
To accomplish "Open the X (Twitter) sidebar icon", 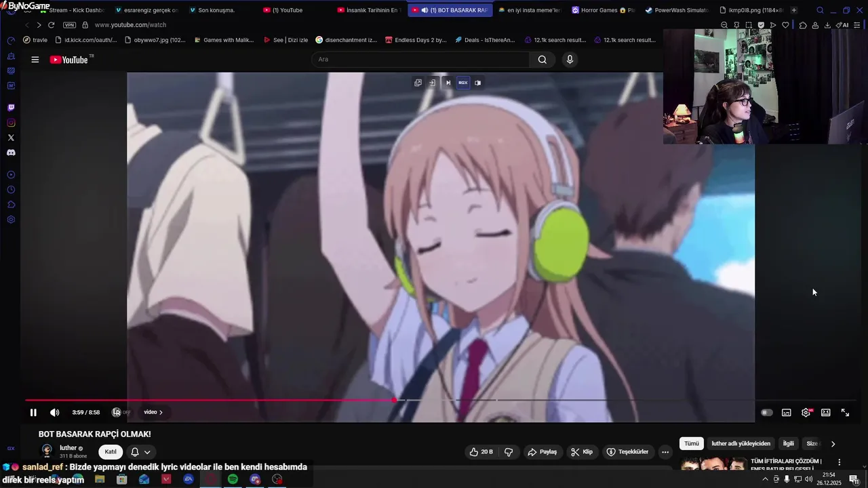I will click(x=11, y=138).
